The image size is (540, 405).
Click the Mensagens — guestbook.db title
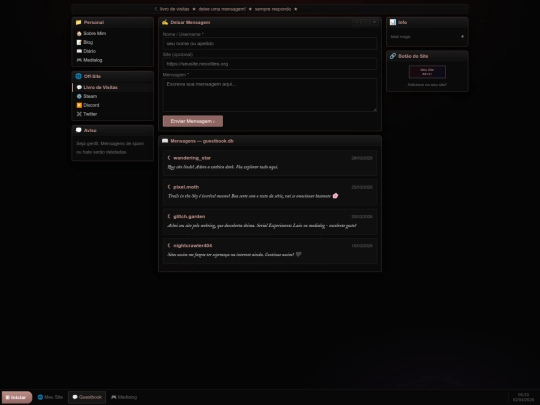coord(202,141)
